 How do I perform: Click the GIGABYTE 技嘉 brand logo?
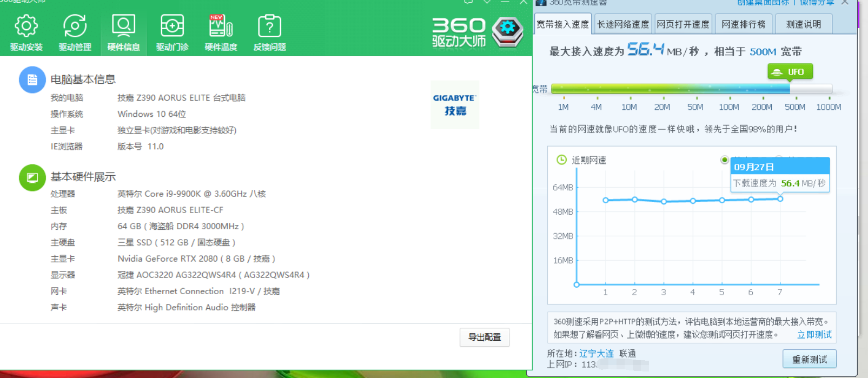coord(454,104)
